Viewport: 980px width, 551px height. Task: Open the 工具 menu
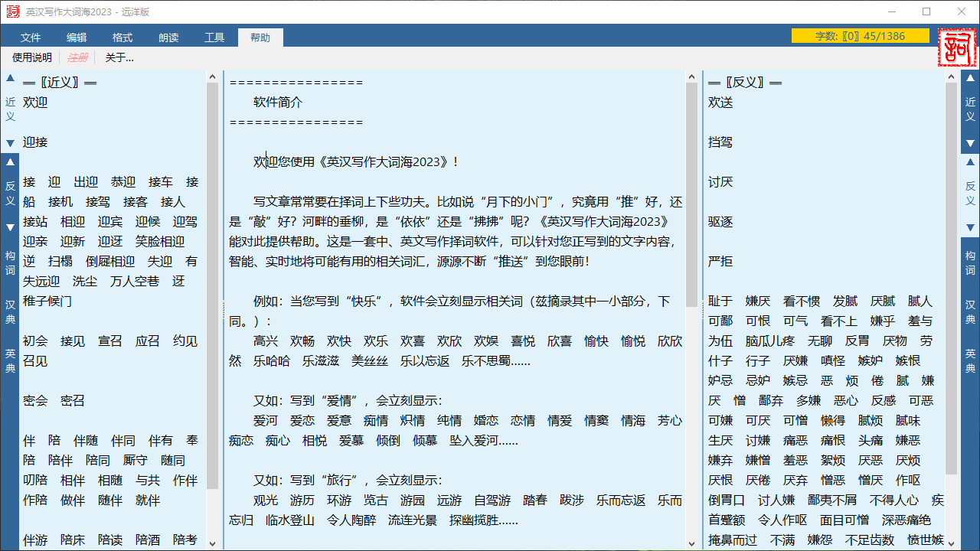click(215, 36)
